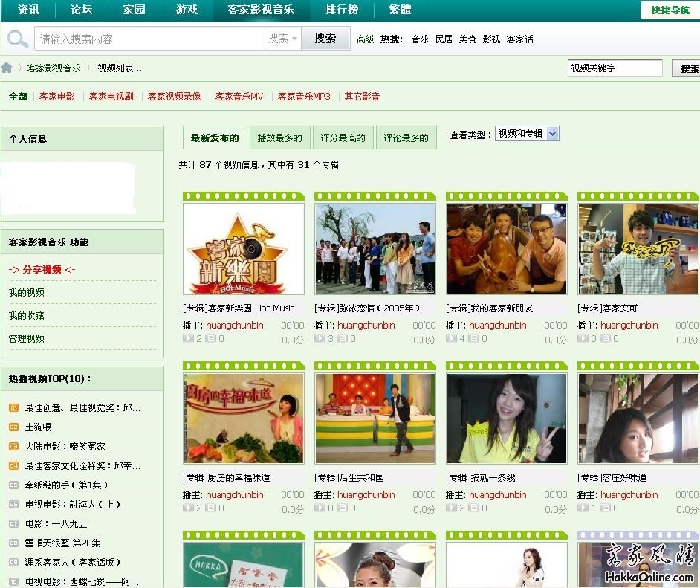Click the orange 01 rank badge

pyautogui.click(x=13, y=408)
